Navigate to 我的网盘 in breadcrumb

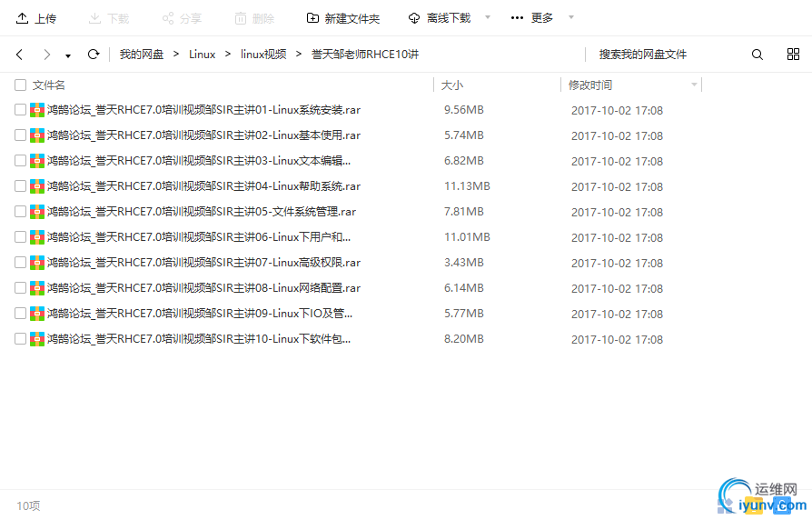pos(142,55)
